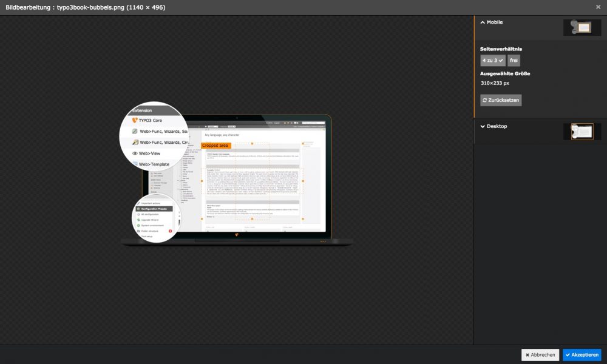Open the Desktop variant preview thumbnail
This screenshot has width=607, height=364.
coord(582,132)
